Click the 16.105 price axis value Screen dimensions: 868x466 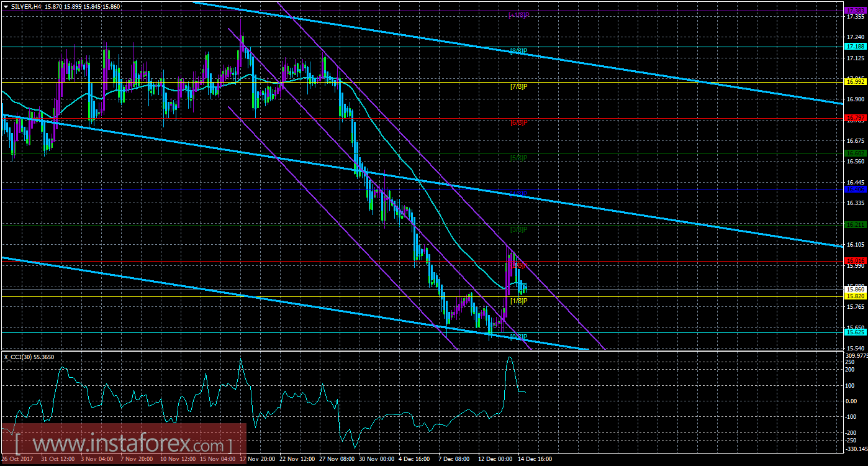pos(856,244)
